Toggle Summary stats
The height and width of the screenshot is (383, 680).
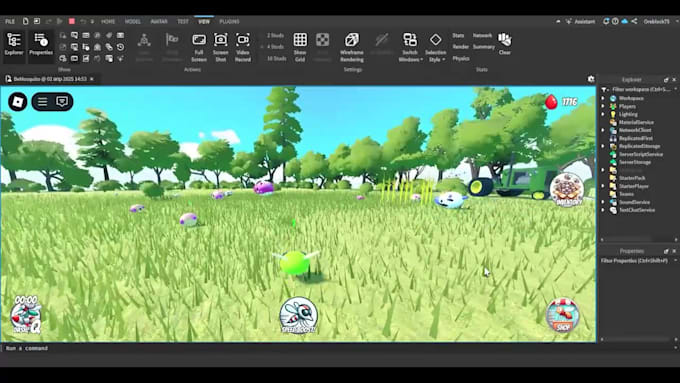click(x=484, y=47)
